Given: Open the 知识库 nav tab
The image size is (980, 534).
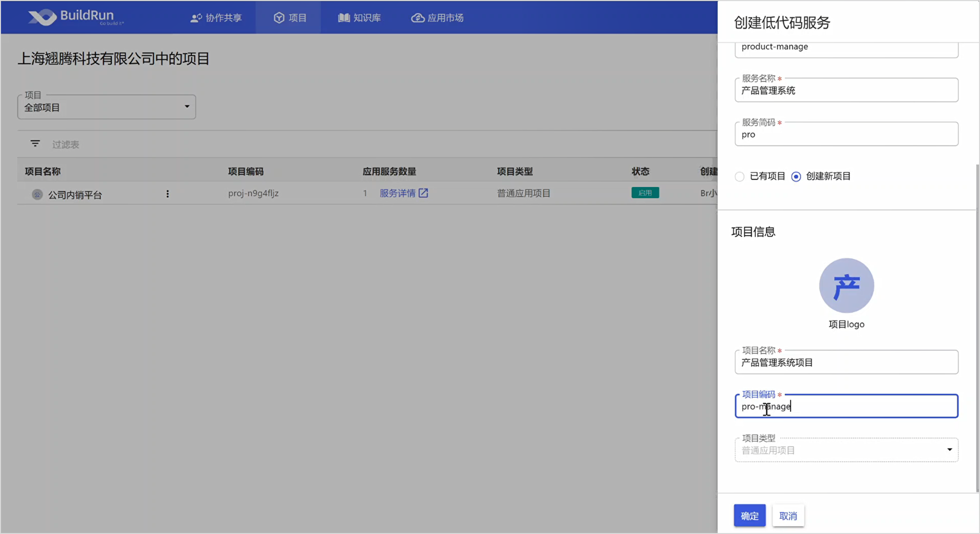Looking at the screenshot, I should click(359, 18).
